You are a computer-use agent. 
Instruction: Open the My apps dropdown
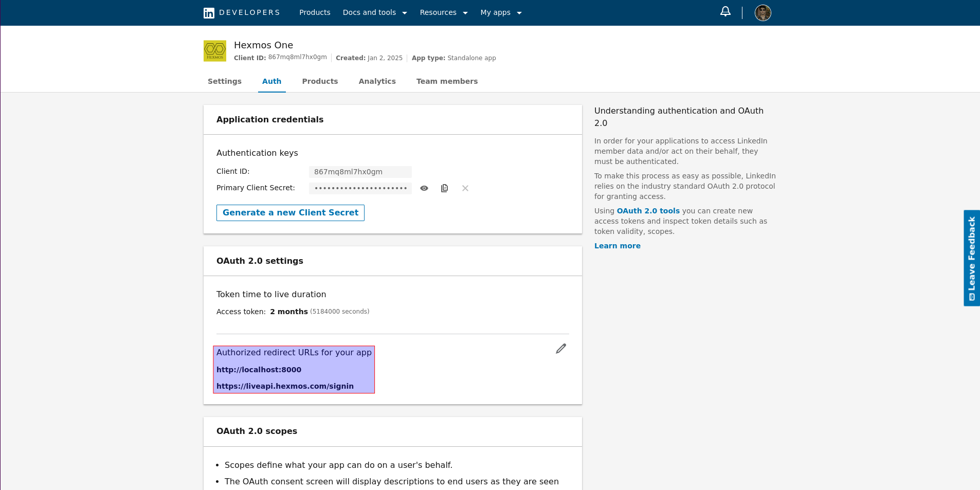tap(501, 13)
